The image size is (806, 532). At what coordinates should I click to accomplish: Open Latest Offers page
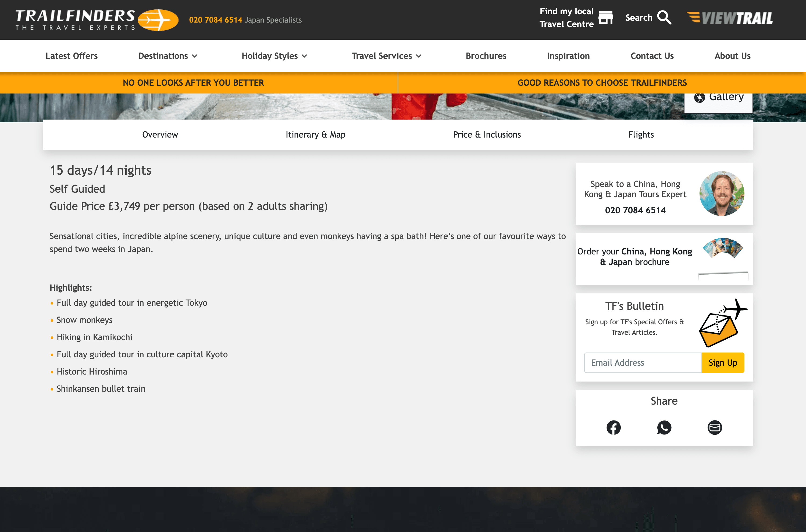(72, 56)
